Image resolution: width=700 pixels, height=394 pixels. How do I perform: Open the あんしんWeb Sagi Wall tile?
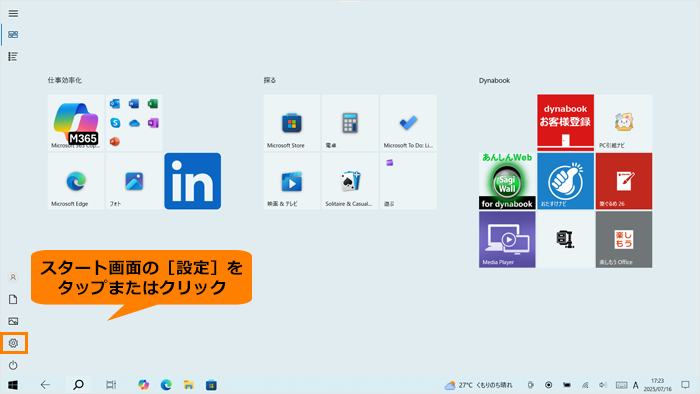[x=507, y=181]
